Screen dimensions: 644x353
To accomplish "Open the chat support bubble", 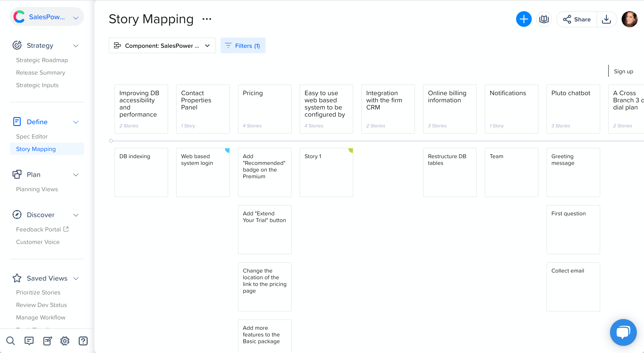I will [623, 332].
